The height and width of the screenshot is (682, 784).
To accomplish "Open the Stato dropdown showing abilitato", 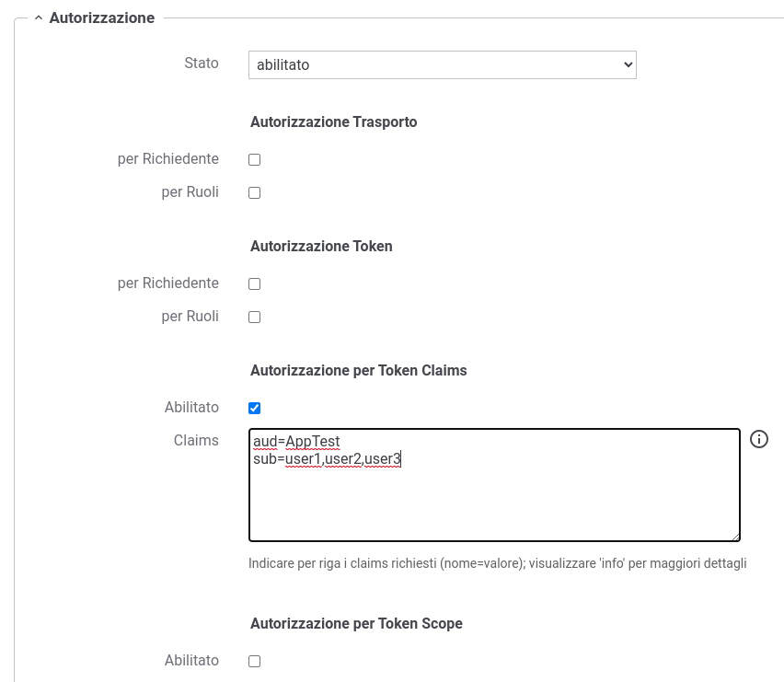I will pyautogui.click(x=442, y=64).
